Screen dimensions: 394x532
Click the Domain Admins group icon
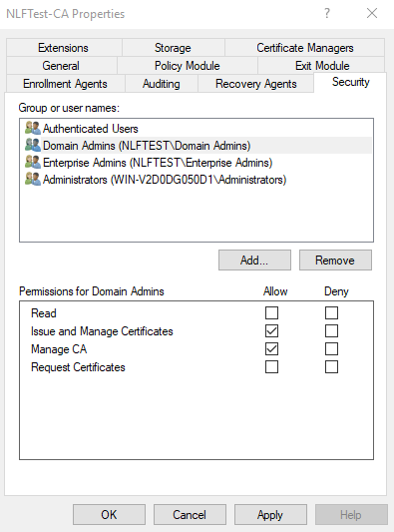point(33,145)
